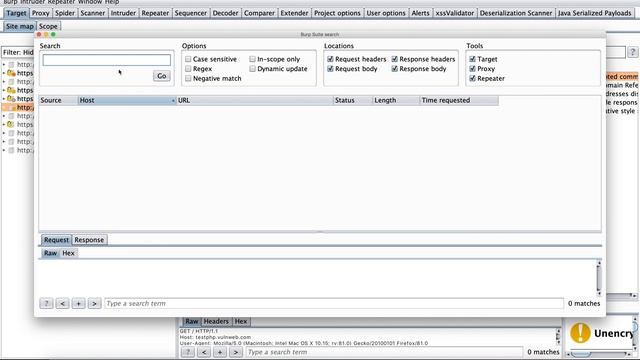The height and width of the screenshot is (360, 640).
Task: Uncheck Response headers location
Action: 395,59
